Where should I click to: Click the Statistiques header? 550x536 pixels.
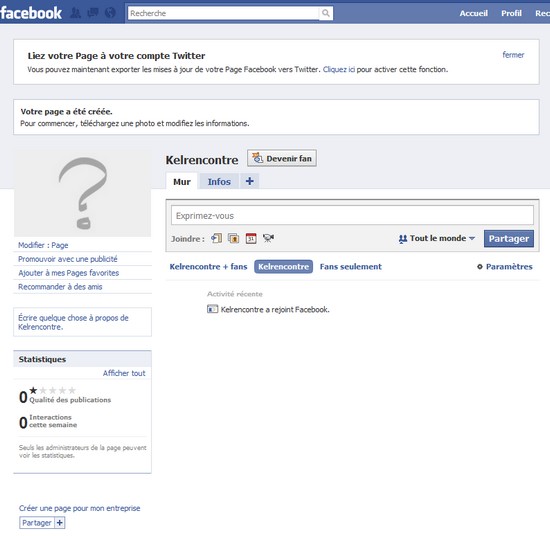pos(82,359)
